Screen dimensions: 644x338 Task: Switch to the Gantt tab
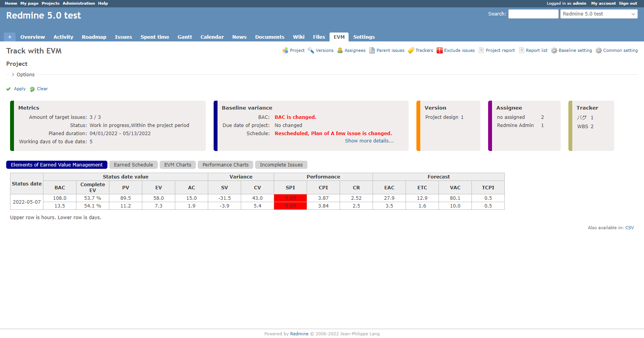point(185,37)
